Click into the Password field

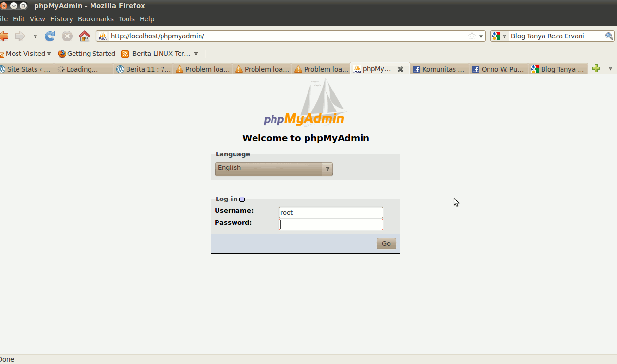point(331,224)
